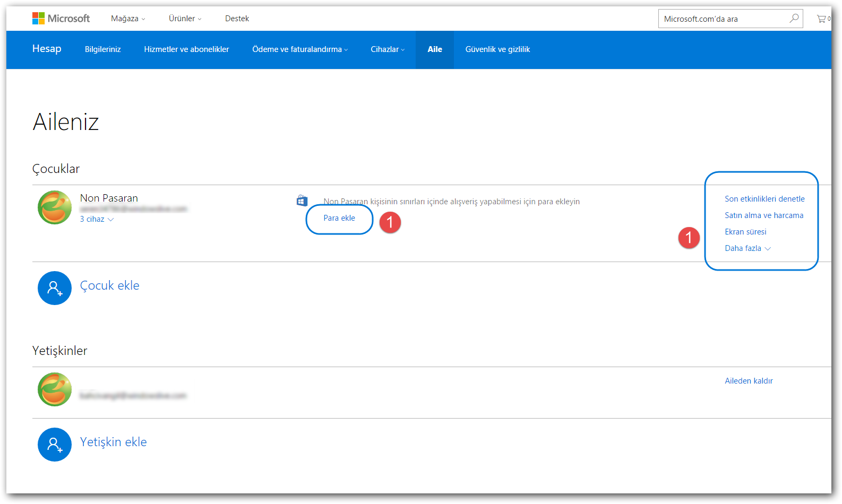Viewport: 842px width, 504px height.
Task: Click the Para ekle link
Action: [x=339, y=218]
